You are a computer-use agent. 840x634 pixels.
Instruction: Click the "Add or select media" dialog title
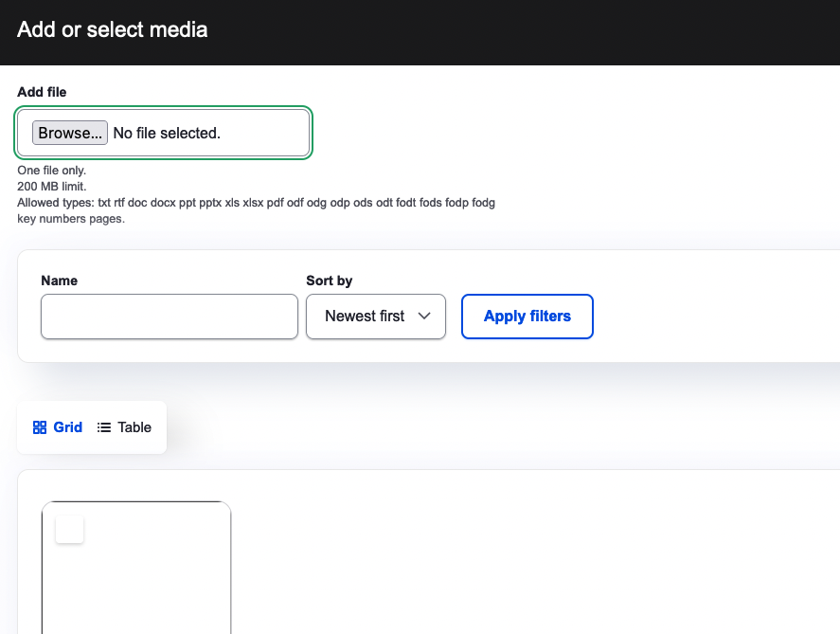click(113, 29)
